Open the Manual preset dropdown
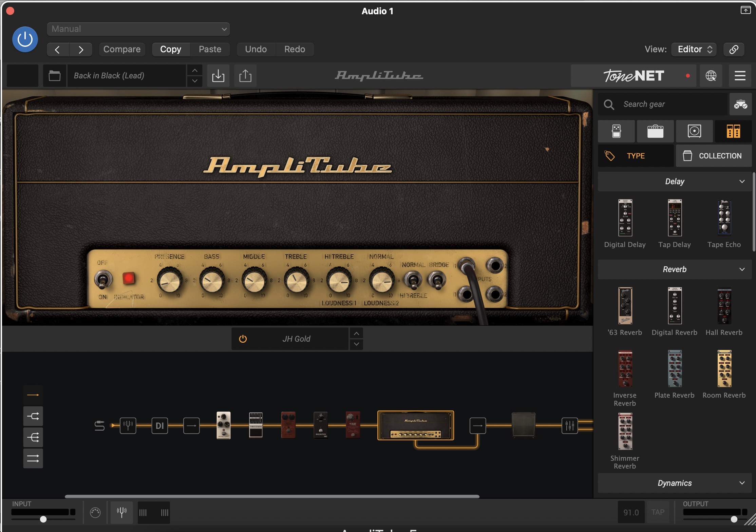756x532 pixels. pyautogui.click(x=138, y=29)
